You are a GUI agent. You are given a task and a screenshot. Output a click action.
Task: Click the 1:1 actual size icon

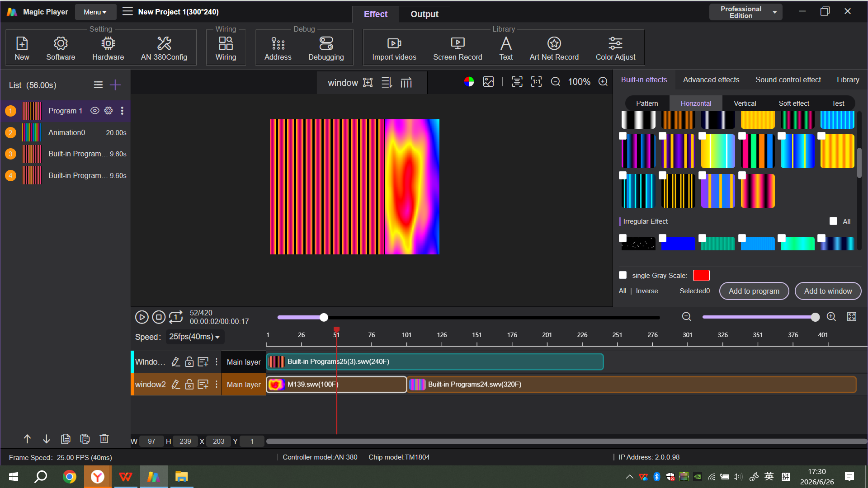coord(536,82)
